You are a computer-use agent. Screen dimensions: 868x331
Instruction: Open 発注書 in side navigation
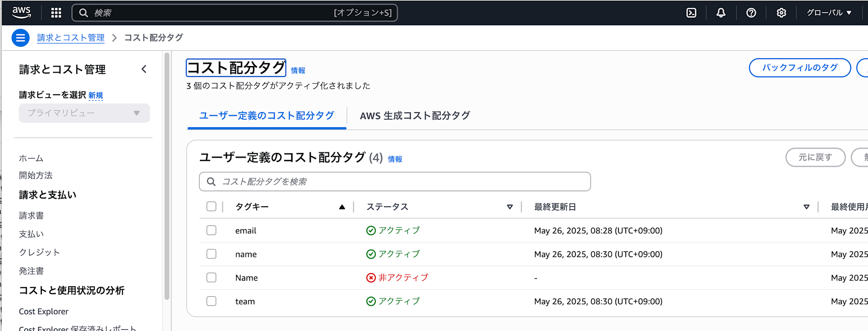[31, 271]
